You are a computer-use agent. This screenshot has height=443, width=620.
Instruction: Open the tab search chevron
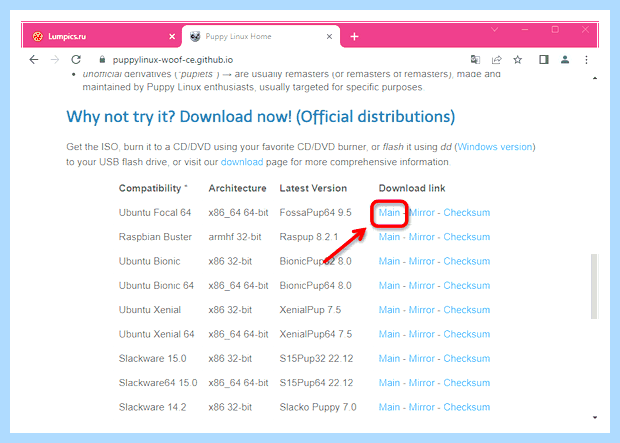pyautogui.click(x=494, y=30)
